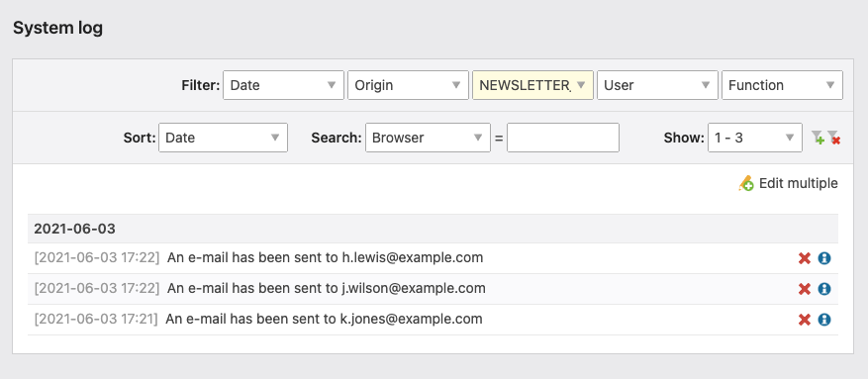Reset filters with the red-x funnel icon

click(x=834, y=138)
